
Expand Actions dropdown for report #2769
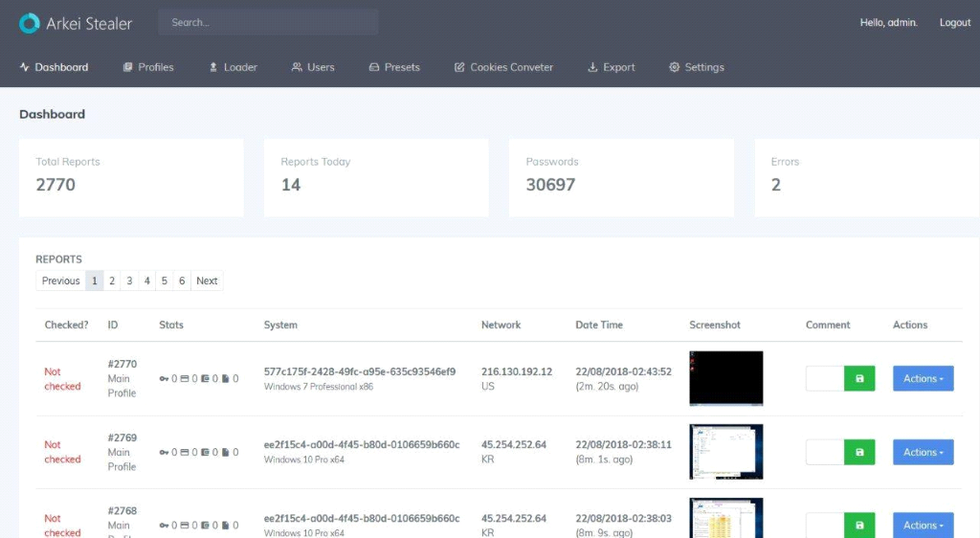tap(923, 452)
